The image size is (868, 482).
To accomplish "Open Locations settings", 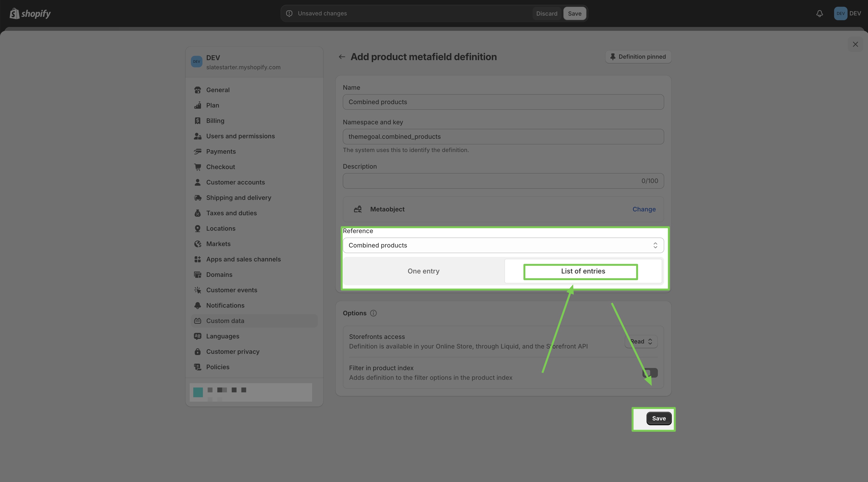I will [x=254, y=228].
